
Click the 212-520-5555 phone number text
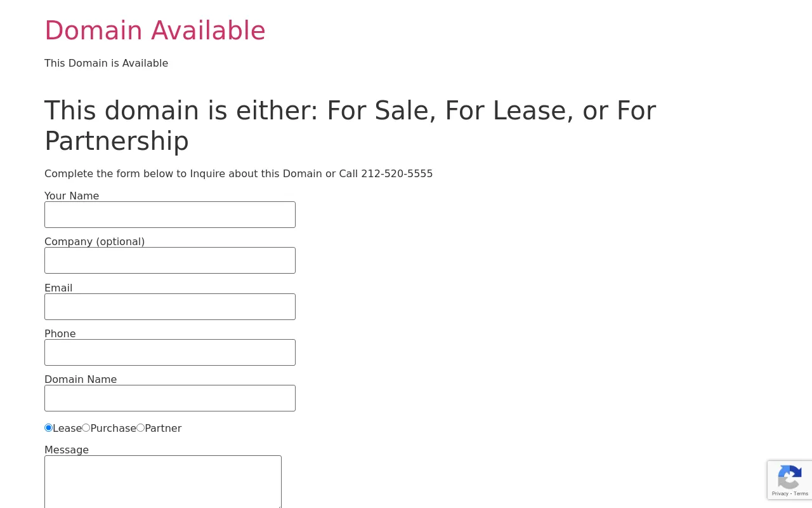pyautogui.click(x=397, y=173)
